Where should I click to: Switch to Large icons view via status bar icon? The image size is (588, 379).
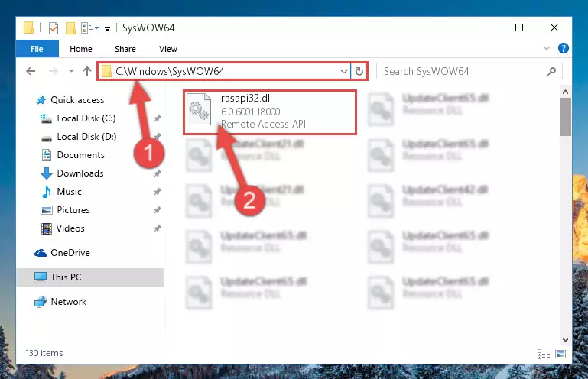[x=560, y=354]
